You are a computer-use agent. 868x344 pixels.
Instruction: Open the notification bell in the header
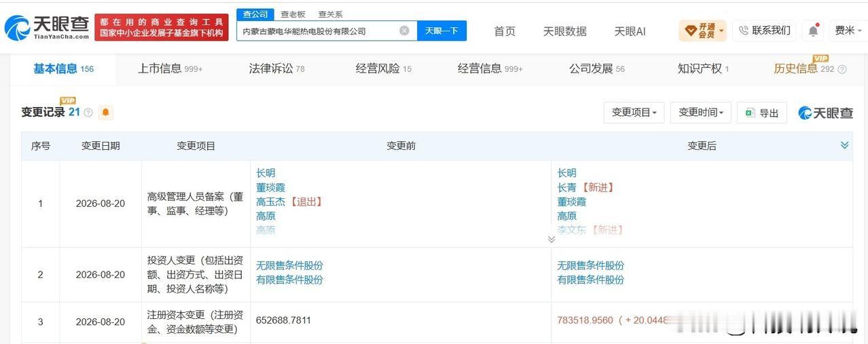[x=813, y=31]
